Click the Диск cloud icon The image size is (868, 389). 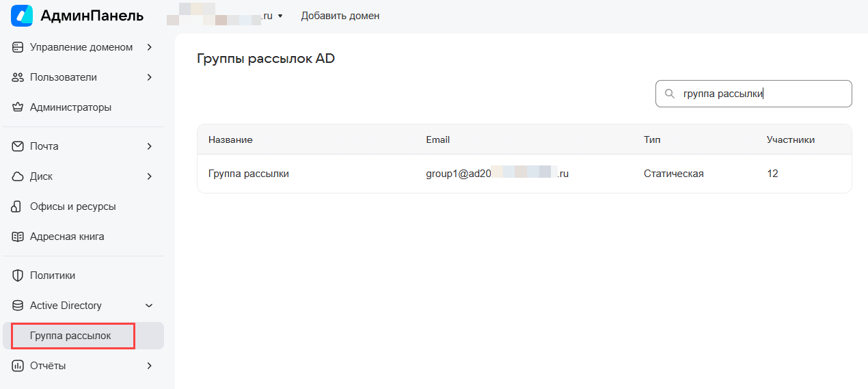(x=18, y=176)
